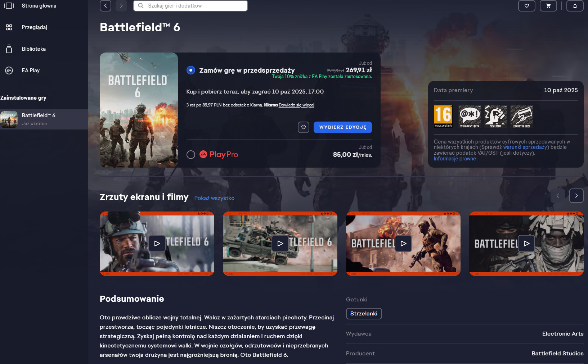
Task: Click the EA Play 10% discount notice
Action: click(322, 77)
